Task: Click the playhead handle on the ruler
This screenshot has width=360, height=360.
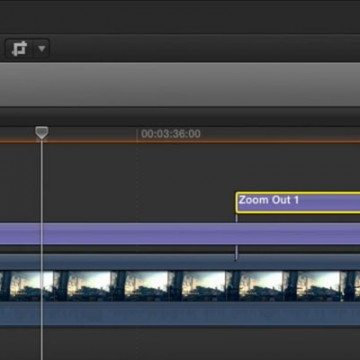Action: [42, 133]
